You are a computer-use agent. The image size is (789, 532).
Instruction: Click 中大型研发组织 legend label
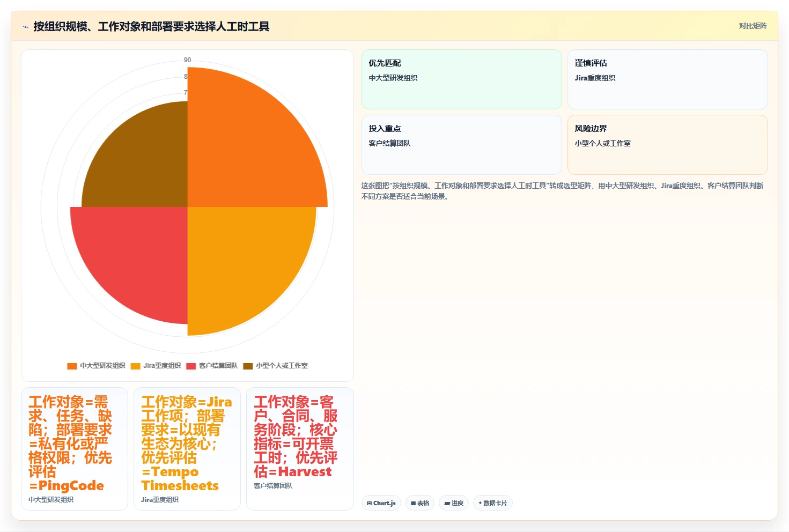(x=102, y=366)
